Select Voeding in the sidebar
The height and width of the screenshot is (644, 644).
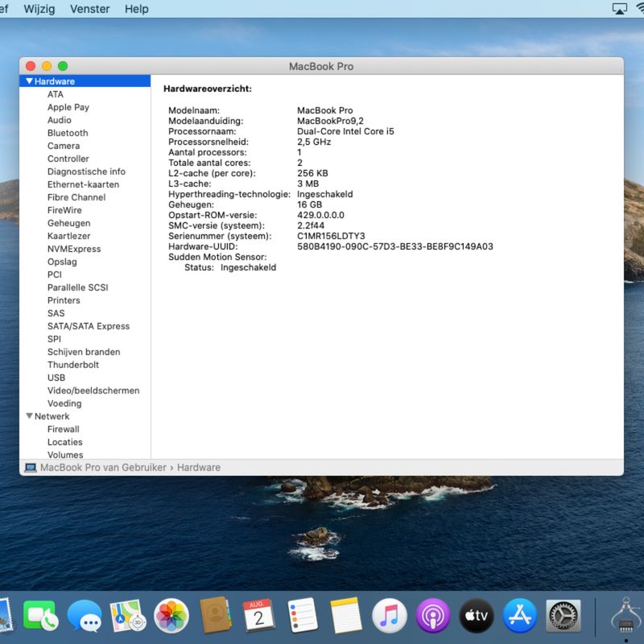64,403
